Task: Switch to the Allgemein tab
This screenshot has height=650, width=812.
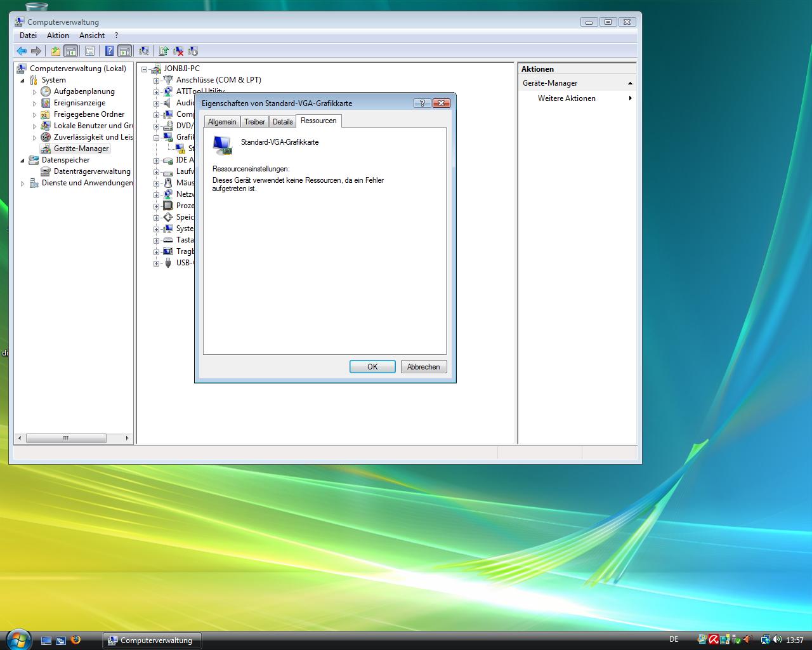Action: point(222,122)
